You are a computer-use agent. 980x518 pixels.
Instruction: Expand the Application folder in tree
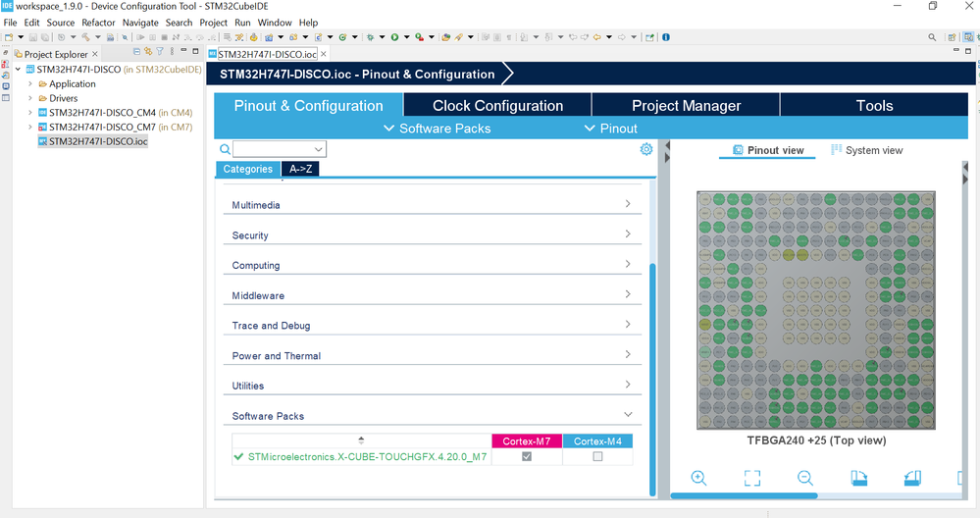30,83
